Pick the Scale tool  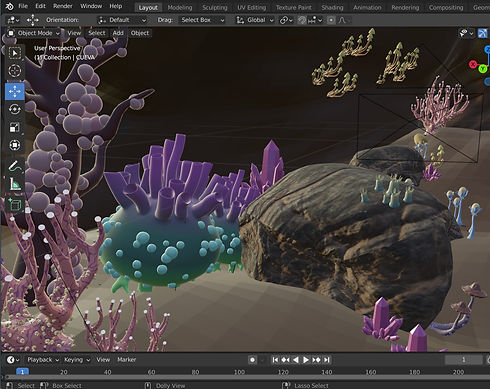point(15,127)
